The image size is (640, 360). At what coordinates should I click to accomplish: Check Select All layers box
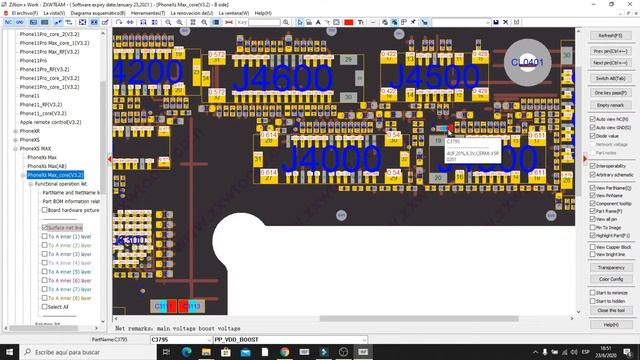tap(44, 307)
